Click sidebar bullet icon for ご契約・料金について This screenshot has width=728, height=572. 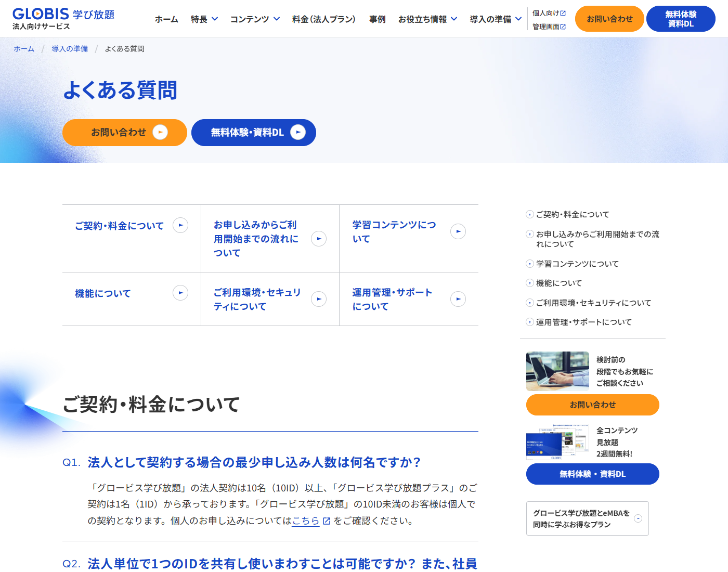(x=530, y=214)
